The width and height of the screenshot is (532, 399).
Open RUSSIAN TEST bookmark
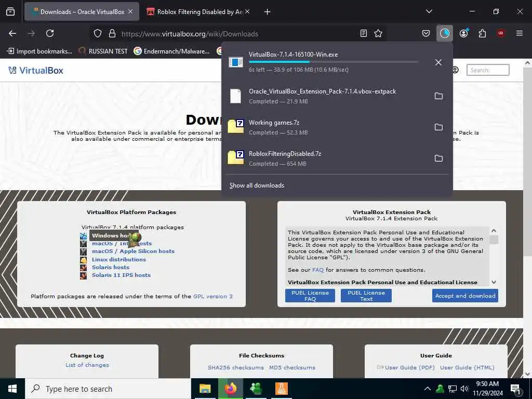point(103,51)
